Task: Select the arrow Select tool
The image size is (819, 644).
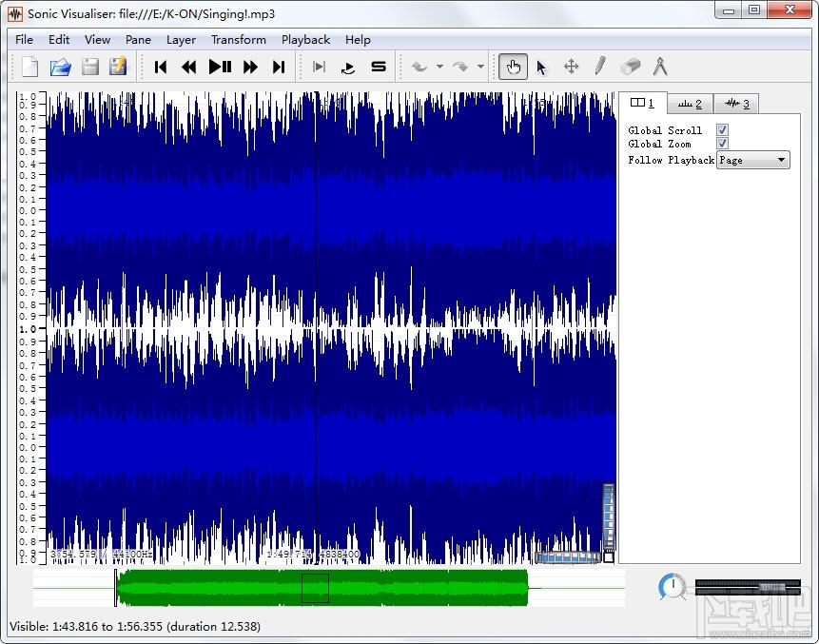Action: 541,67
